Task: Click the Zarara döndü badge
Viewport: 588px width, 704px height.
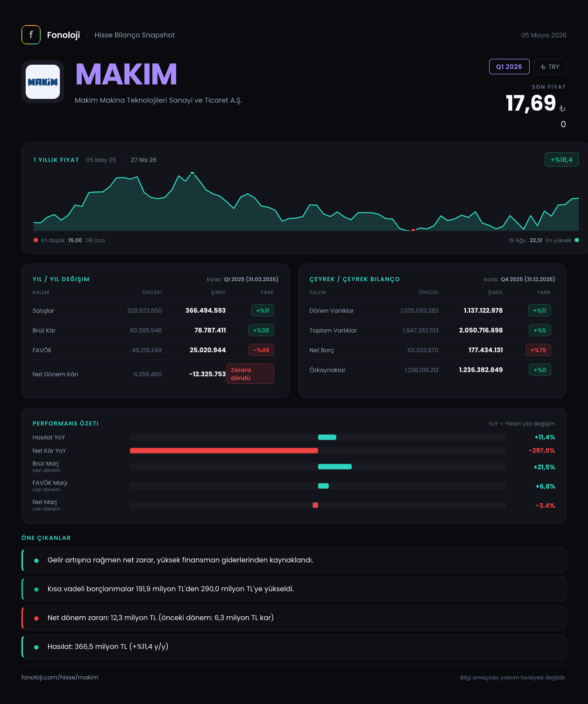Action: pos(250,374)
